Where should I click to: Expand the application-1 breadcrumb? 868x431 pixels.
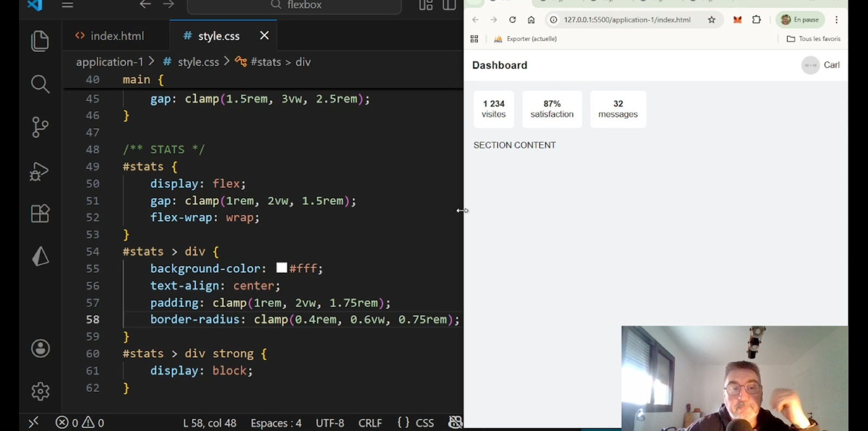coord(109,62)
